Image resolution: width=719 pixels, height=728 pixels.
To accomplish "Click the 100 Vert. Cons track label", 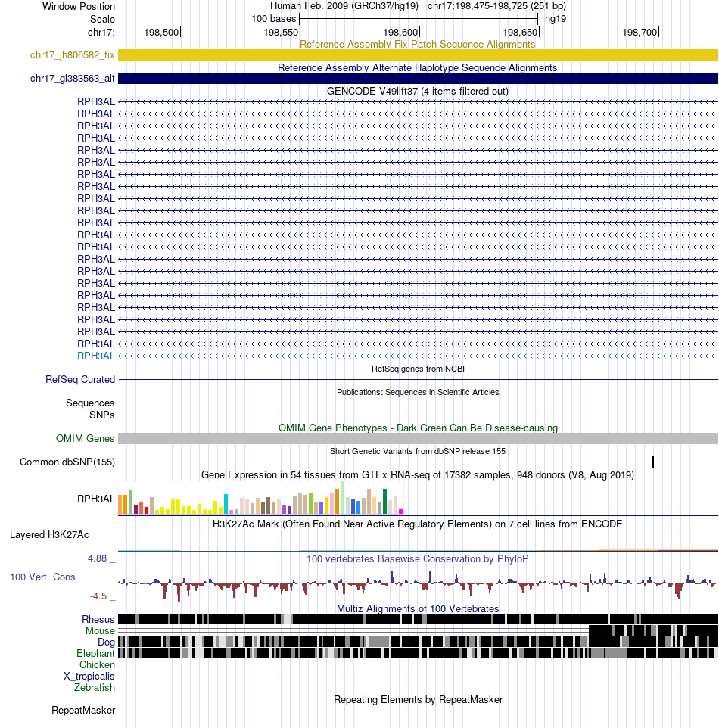I will click(x=42, y=577).
